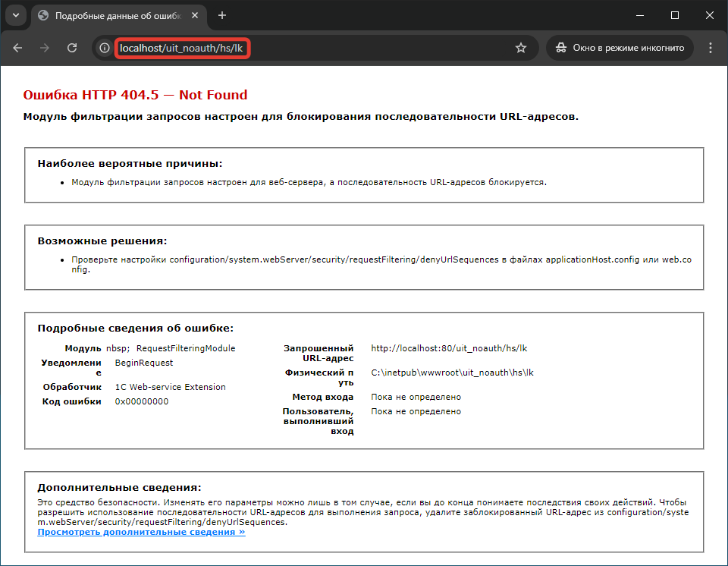Open the "Окно в режиме инкогнито" button
The width and height of the screenshot is (728, 566).
(x=620, y=48)
